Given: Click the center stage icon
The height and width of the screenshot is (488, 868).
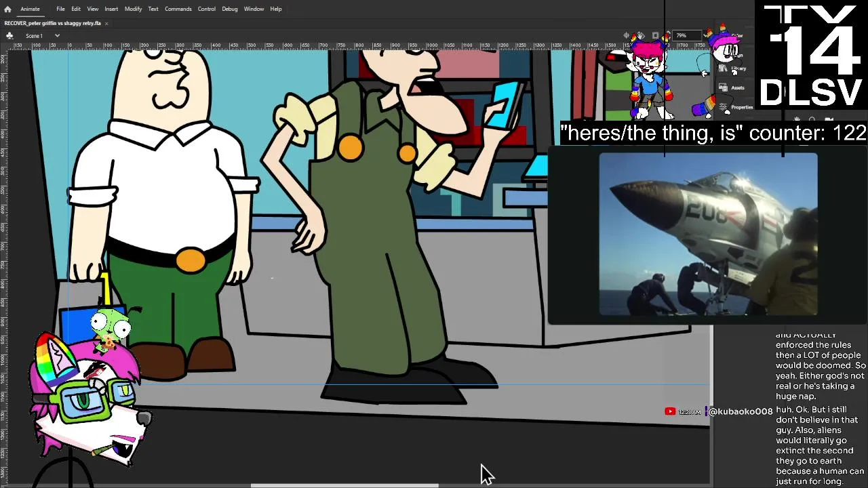Looking at the screenshot, I should [x=627, y=35].
